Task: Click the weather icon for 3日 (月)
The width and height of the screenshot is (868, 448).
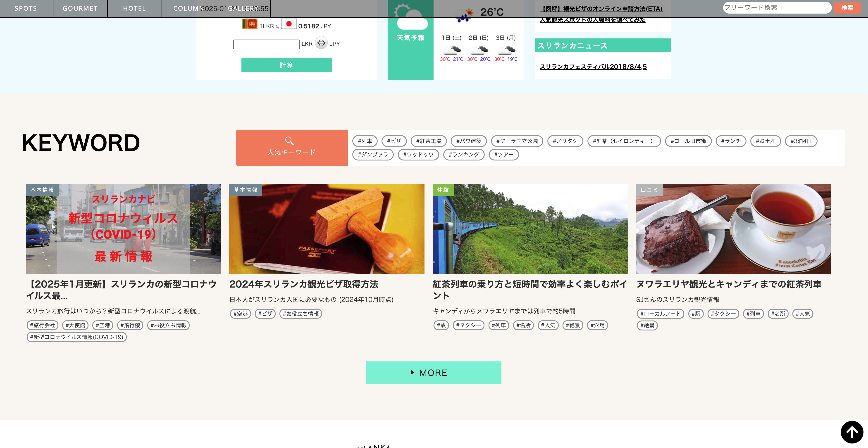Action: 506,50
